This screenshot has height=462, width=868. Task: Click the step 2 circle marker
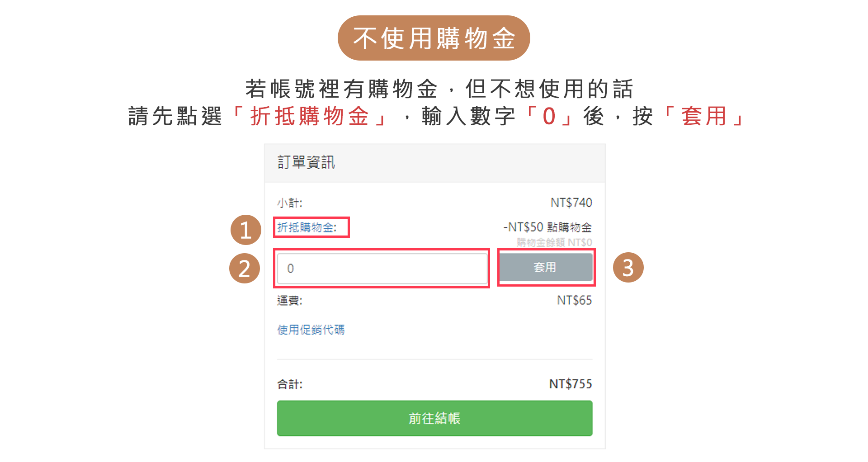245,268
